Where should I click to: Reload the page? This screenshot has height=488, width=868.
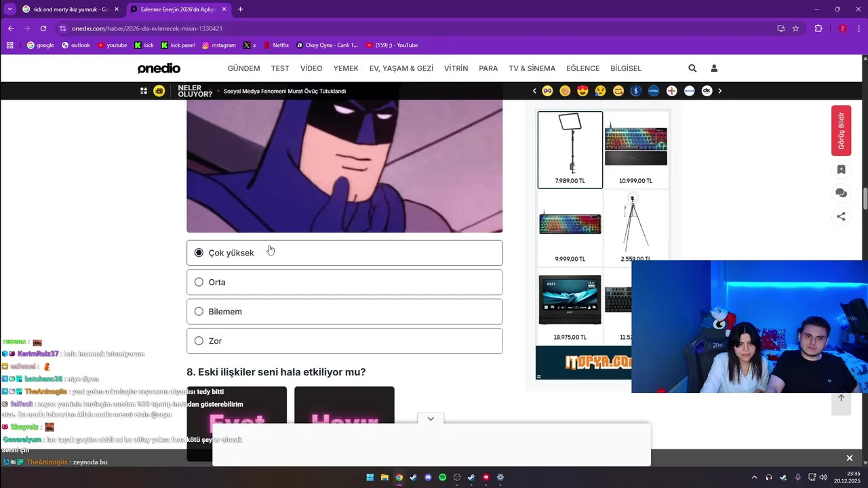(x=43, y=28)
